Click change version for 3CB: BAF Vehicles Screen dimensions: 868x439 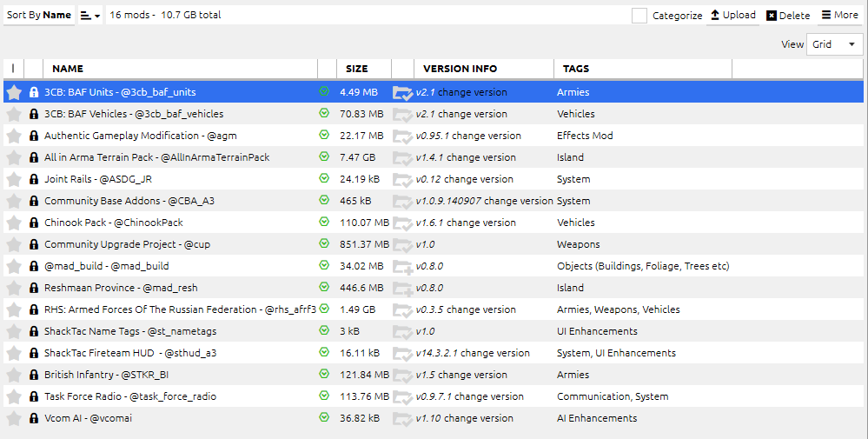coord(472,114)
